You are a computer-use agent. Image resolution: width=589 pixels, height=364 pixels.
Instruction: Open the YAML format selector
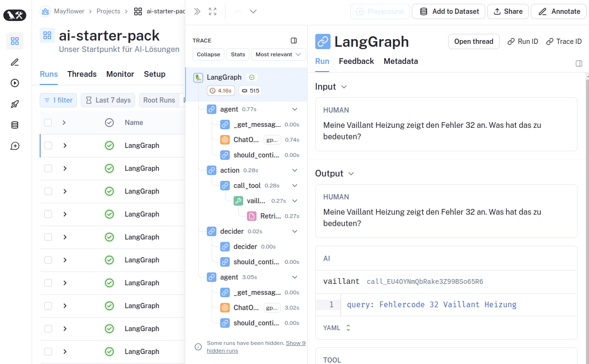click(337, 328)
